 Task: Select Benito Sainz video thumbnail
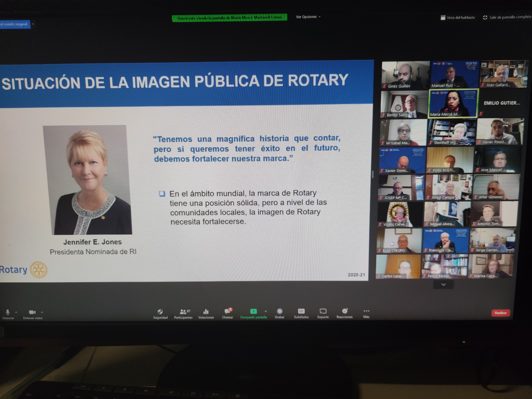404,104
